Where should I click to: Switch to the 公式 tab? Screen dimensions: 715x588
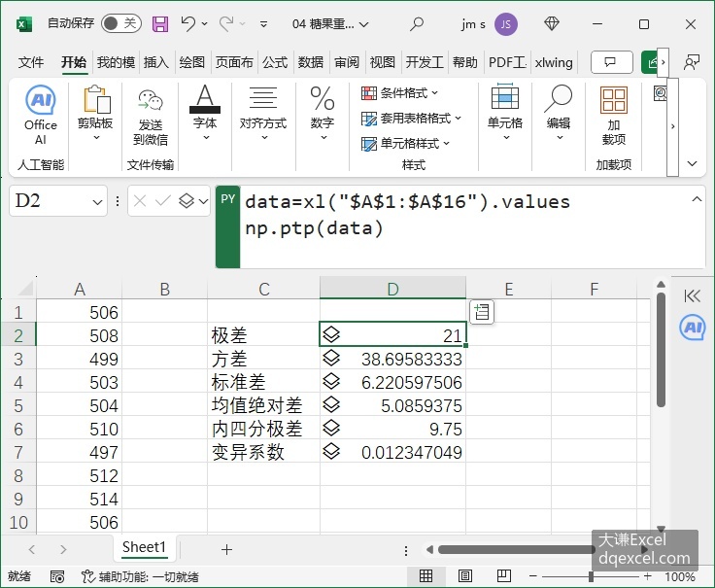(x=275, y=62)
